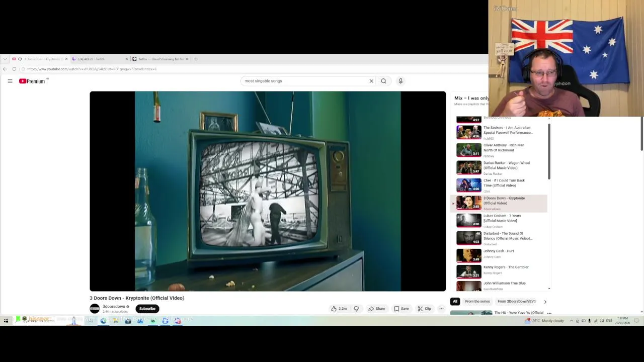This screenshot has width=644, height=362.
Task: Select the 'From 3DoorsDownVEVO' chip
Action: tap(517, 301)
